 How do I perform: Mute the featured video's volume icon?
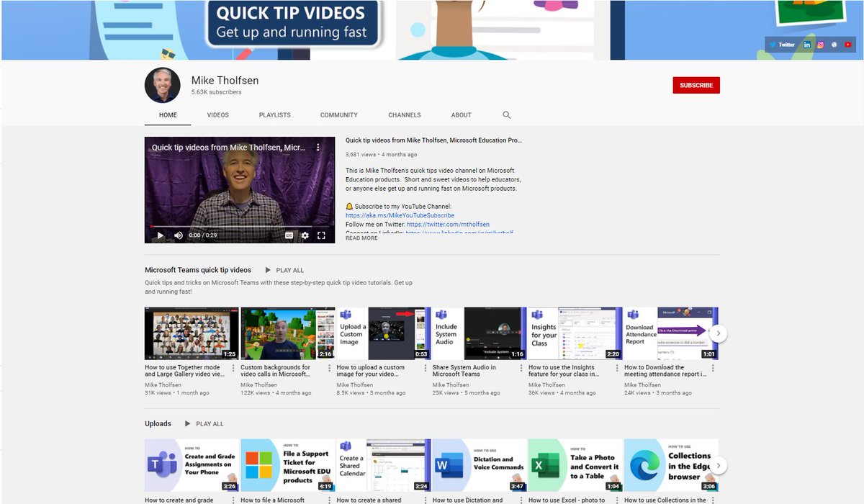(177, 235)
